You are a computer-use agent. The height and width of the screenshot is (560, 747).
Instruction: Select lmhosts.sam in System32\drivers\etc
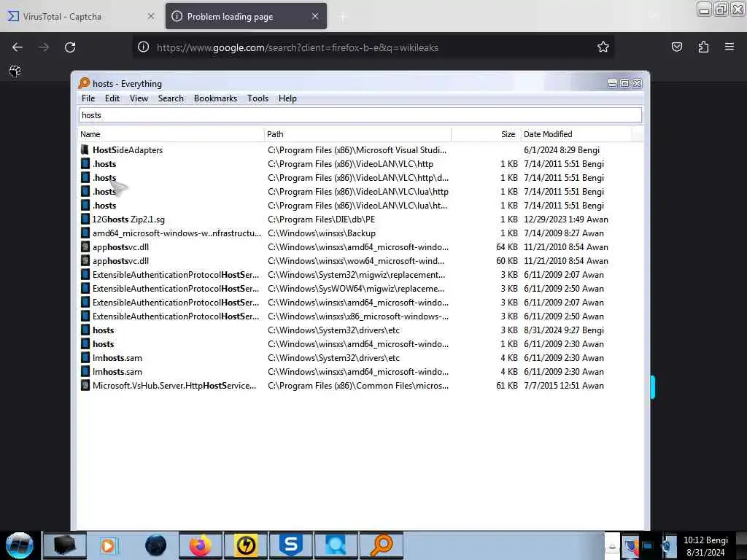(x=117, y=358)
